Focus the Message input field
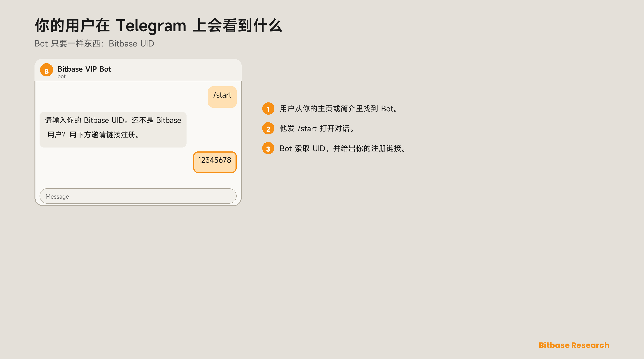The image size is (644, 359). tap(138, 196)
